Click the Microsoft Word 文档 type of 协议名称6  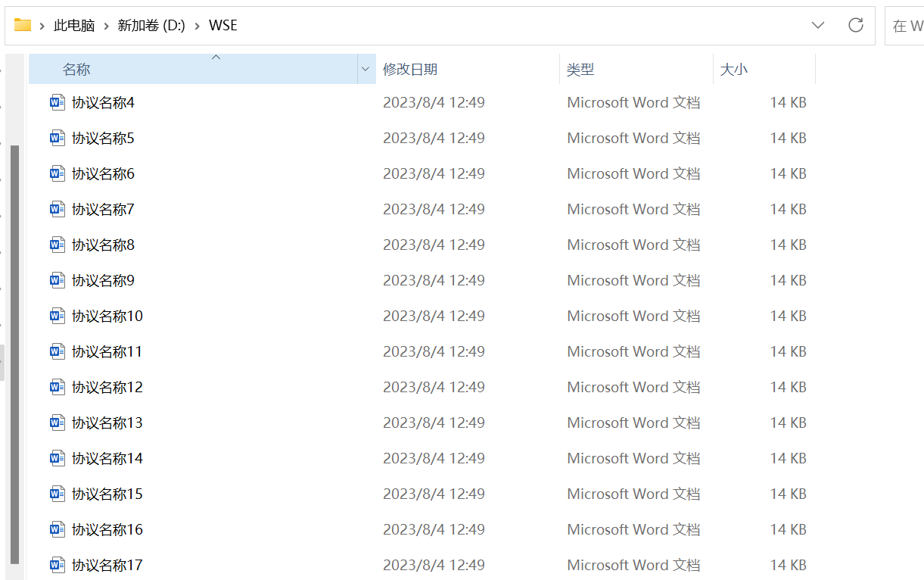633,173
